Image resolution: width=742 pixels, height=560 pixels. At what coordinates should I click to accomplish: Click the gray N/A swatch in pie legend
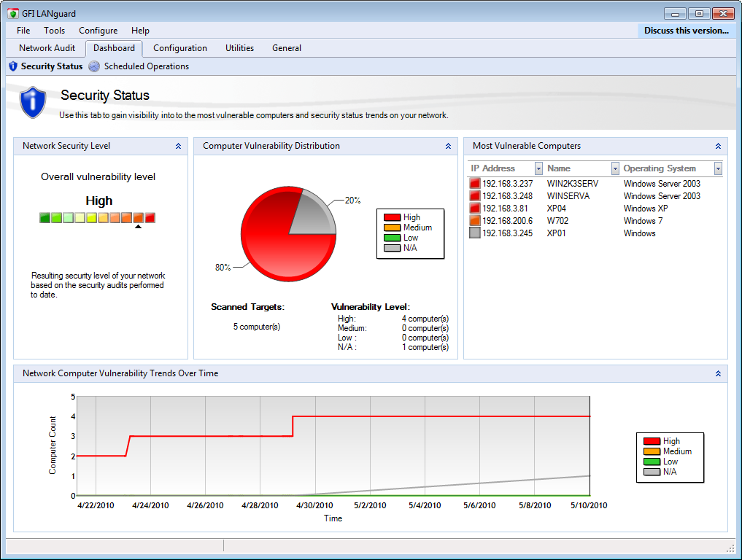point(392,248)
